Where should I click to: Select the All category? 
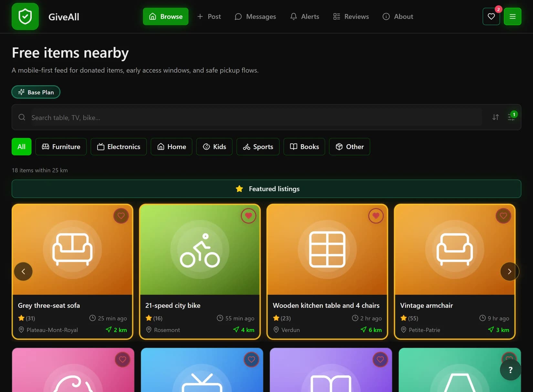click(21, 146)
